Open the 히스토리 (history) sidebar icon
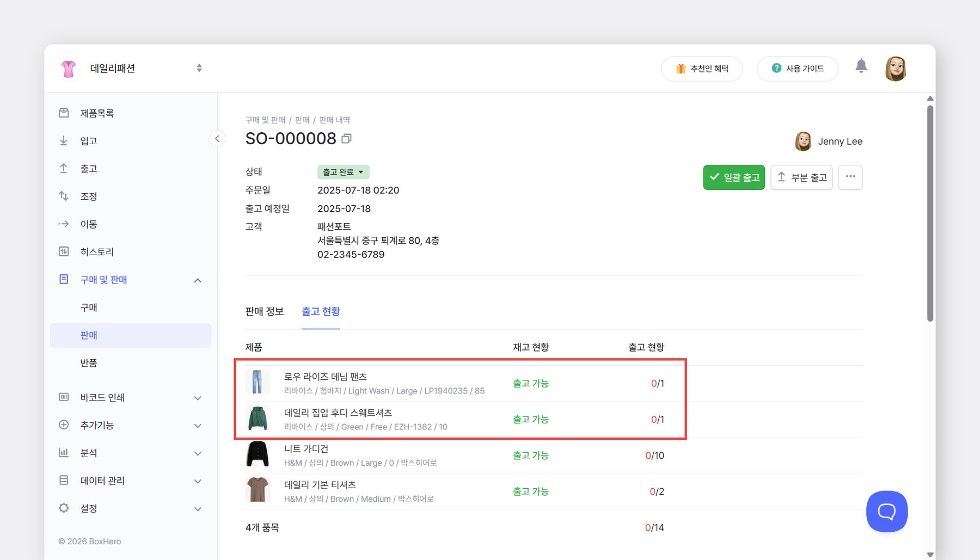The width and height of the screenshot is (980, 560). pos(64,251)
